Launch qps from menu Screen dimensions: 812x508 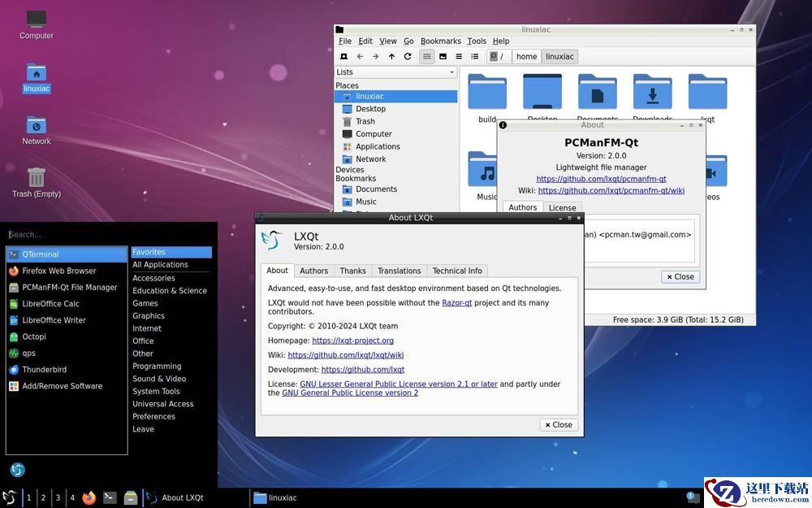[67, 353]
